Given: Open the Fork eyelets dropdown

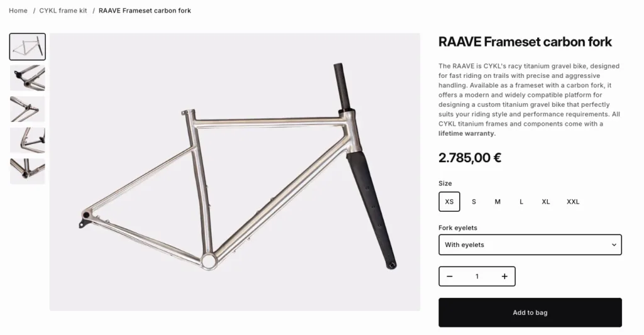Looking at the screenshot, I should 530,244.
